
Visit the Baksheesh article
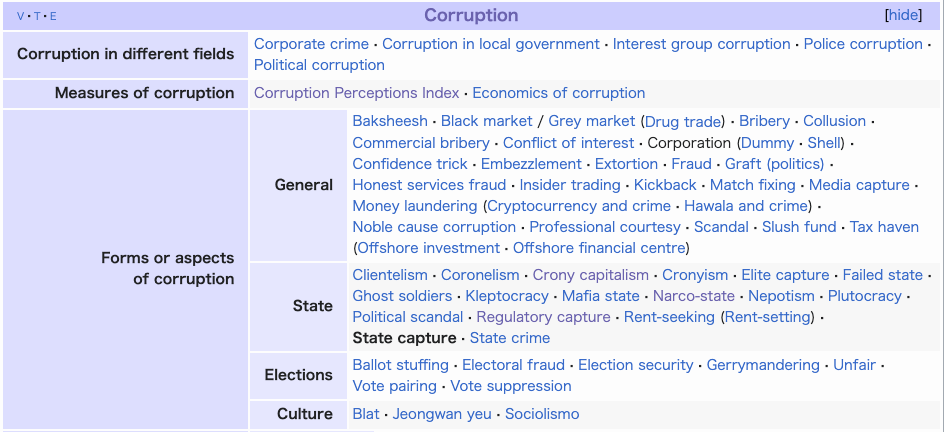click(390, 121)
